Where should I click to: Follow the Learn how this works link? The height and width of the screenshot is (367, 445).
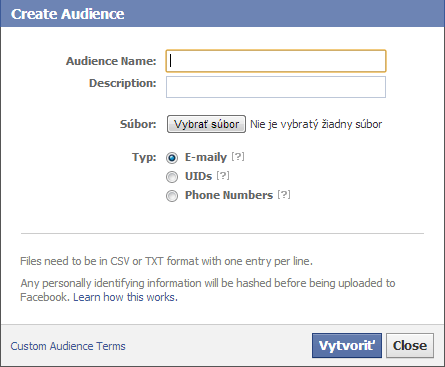(125, 297)
